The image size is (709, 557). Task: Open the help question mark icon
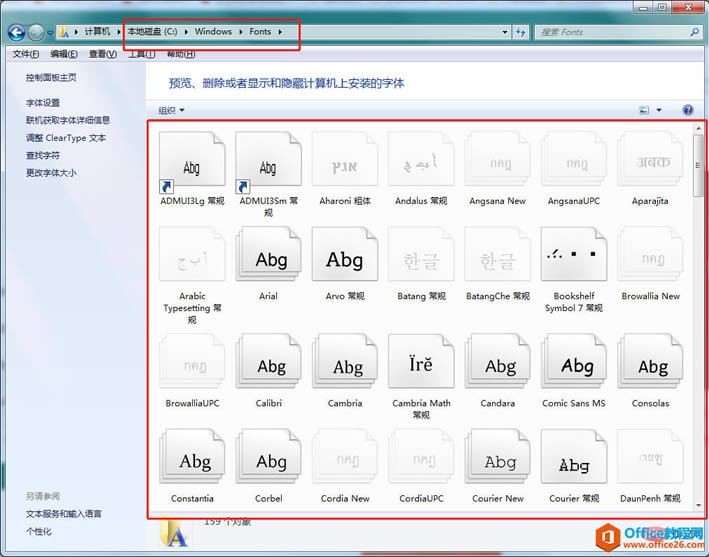(688, 110)
